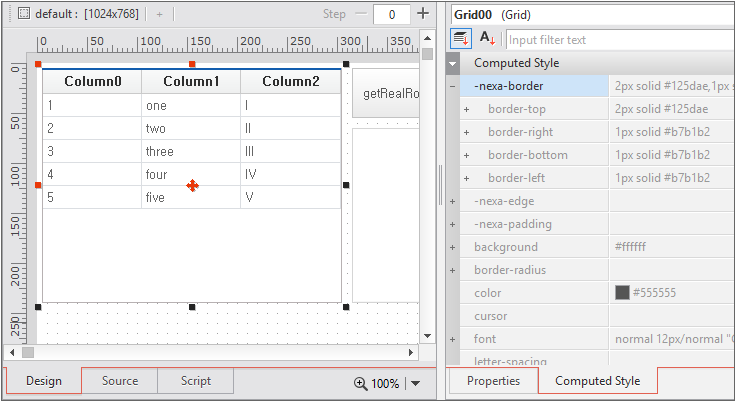Click the red move handle on grid
Image resolution: width=735 pixels, height=401 pixels.
coord(192,185)
